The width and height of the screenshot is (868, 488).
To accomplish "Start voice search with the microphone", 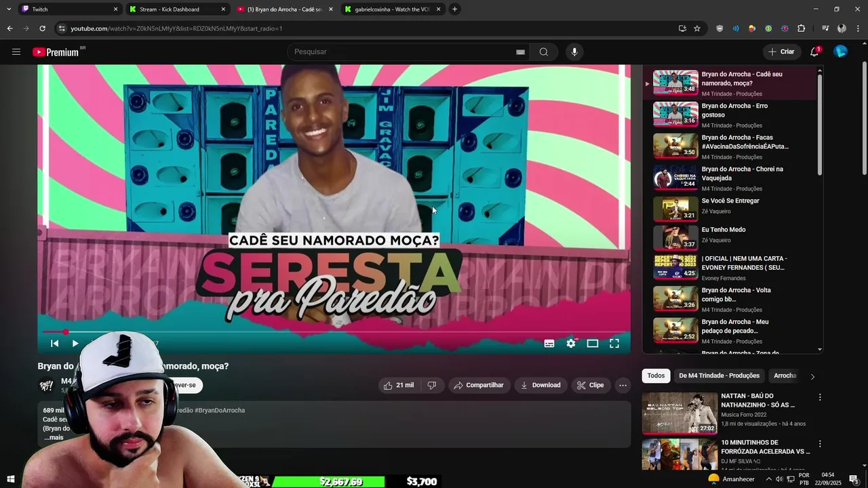I will pyautogui.click(x=574, y=52).
